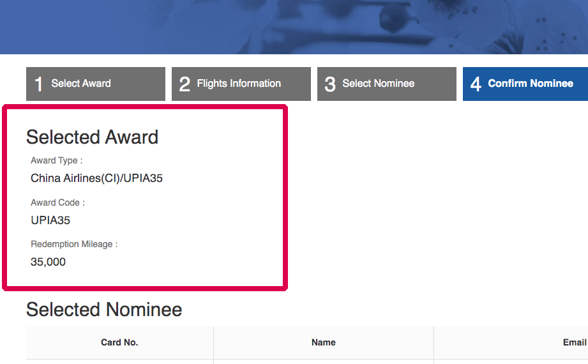The width and height of the screenshot is (588, 364).
Task: Click the large numeral 1 step badge
Action: [38, 84]
